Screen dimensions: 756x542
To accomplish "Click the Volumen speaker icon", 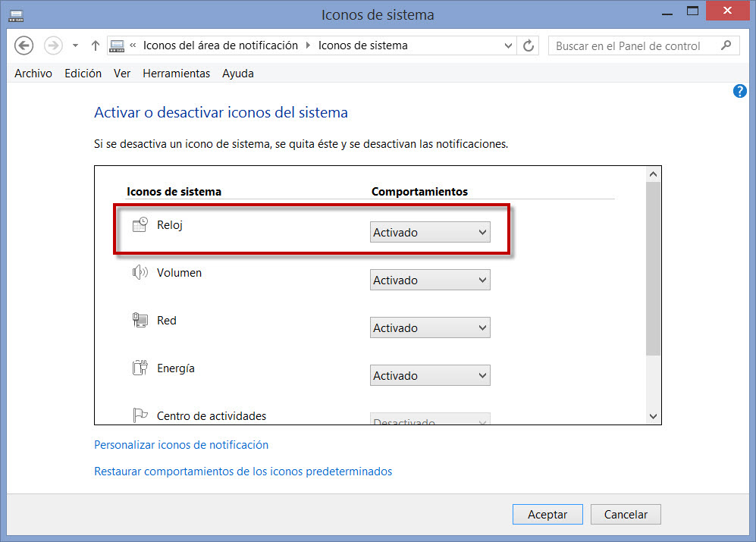I will [x=140, y=272].
